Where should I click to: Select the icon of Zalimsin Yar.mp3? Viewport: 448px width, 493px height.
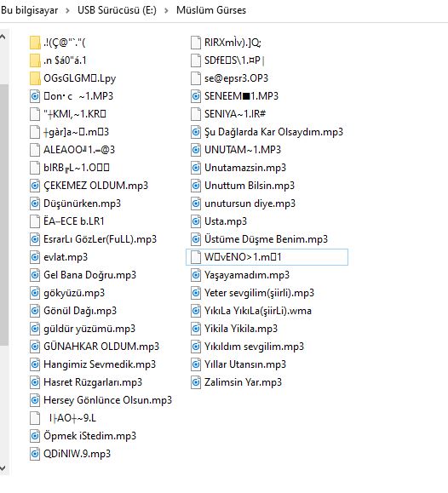coord(196,382)
